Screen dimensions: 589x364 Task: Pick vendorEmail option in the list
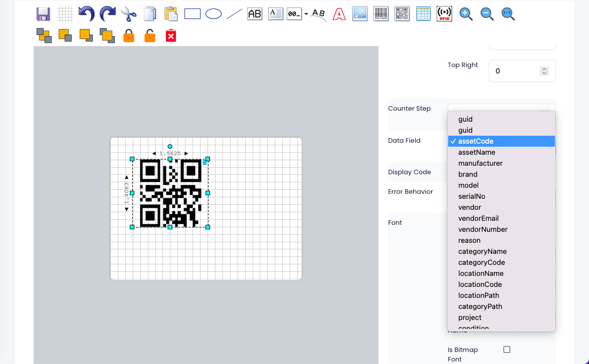point(501,218)
